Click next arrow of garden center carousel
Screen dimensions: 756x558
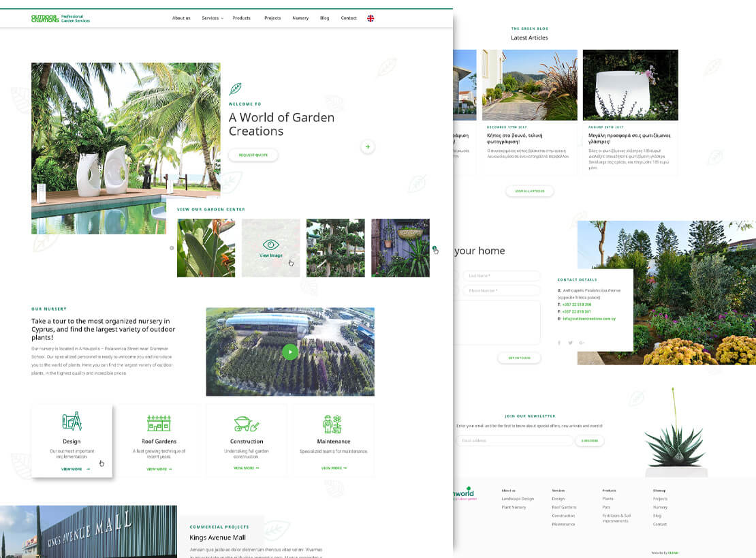pos(435,249)
